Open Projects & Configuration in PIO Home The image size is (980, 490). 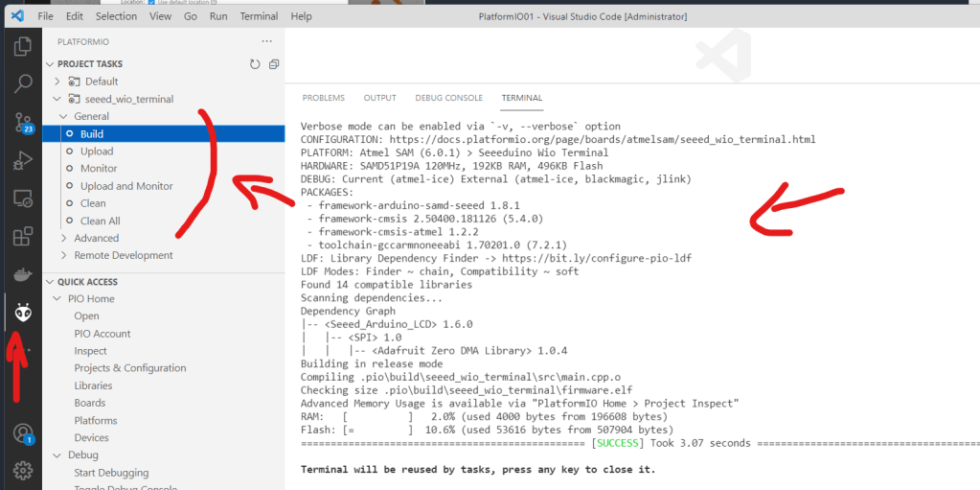(129, 368)
